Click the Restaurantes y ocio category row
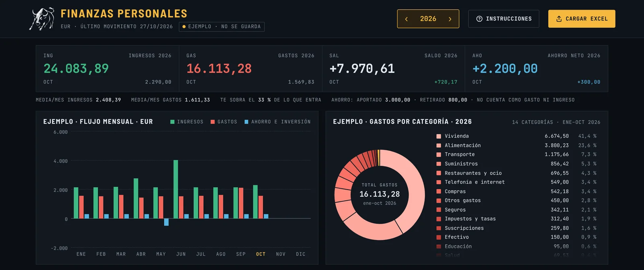Screen dimensions: 644x270 [x=516, y=173]
